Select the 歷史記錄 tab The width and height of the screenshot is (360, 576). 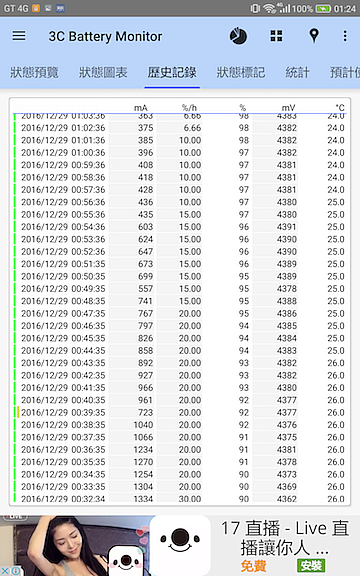coord(172,72)
